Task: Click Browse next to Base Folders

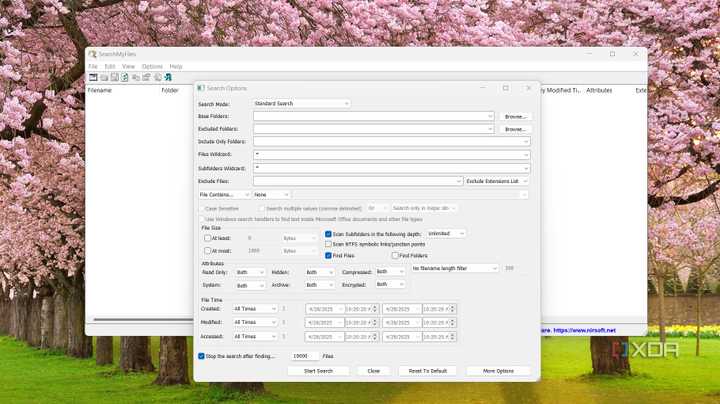Action: 515,116
